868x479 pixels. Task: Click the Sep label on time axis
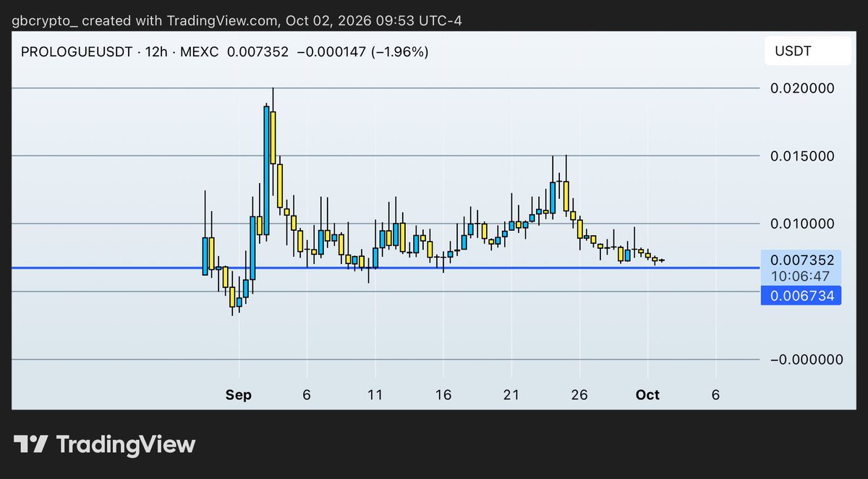tap(239, 395)
